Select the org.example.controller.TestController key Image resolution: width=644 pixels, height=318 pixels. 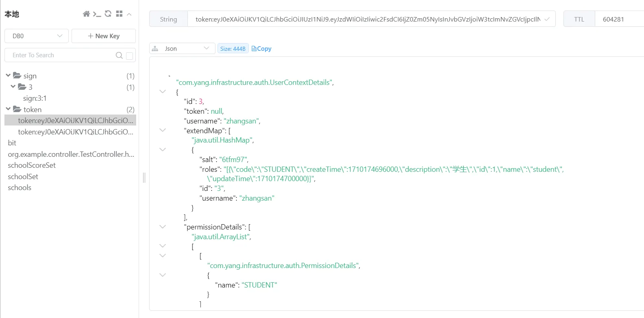(71, 154)
